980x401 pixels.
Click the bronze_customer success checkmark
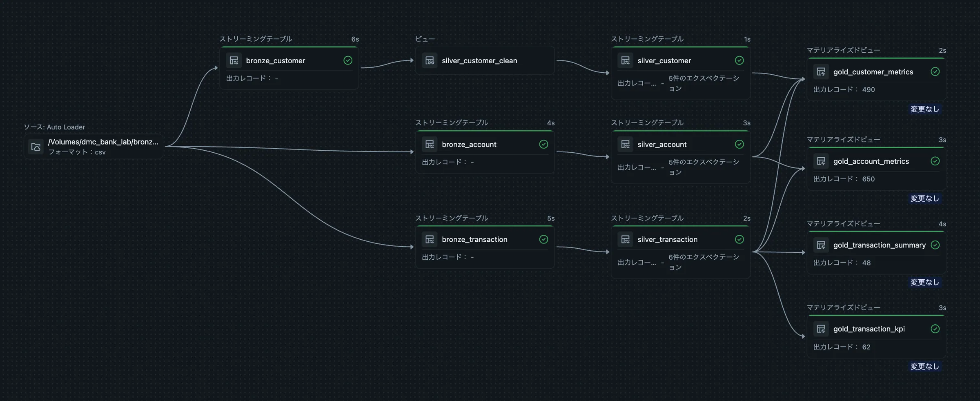(x=348, y=60)
